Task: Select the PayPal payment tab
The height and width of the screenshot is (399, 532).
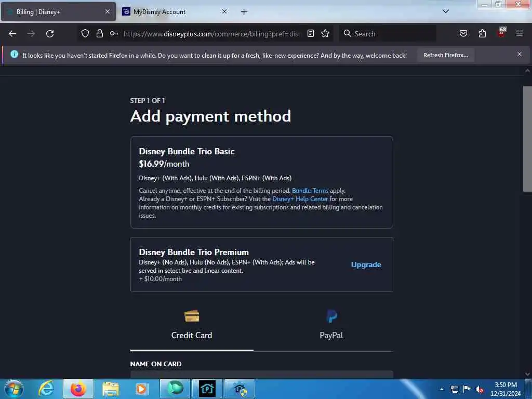Action: [331, 325]
